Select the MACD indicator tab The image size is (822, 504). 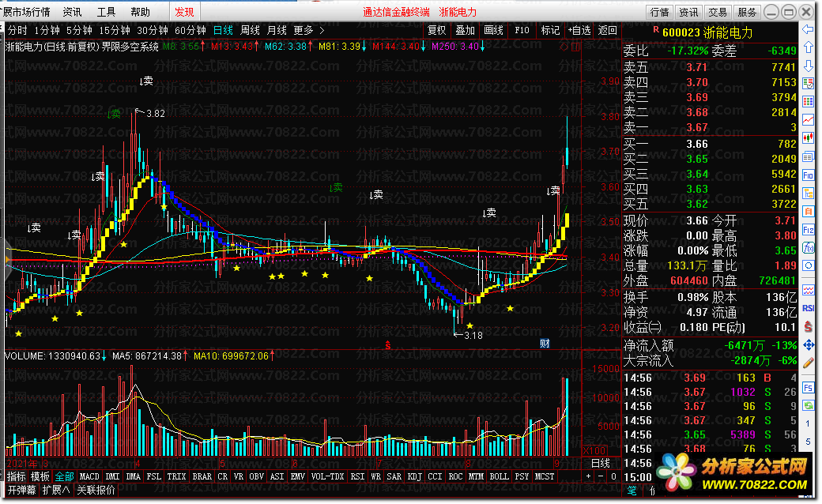coord(89,477)
